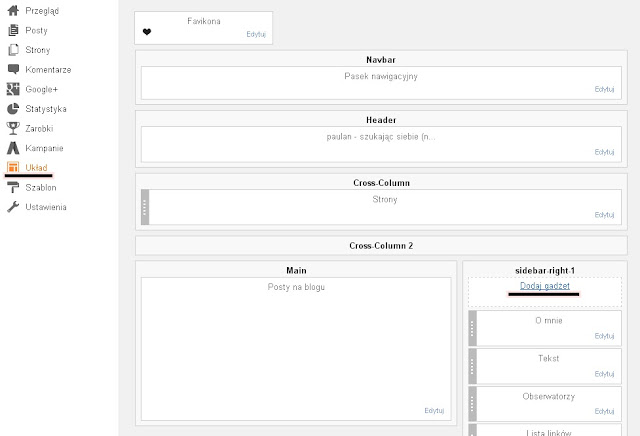Click the Google+ icon

tap(13, 89)
